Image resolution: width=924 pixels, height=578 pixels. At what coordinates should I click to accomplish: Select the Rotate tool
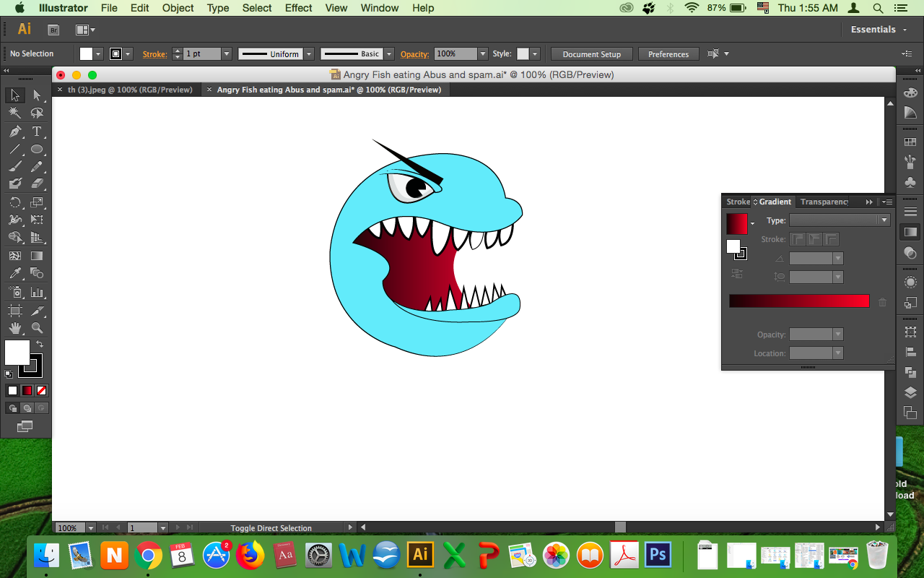tap(14, 202)
